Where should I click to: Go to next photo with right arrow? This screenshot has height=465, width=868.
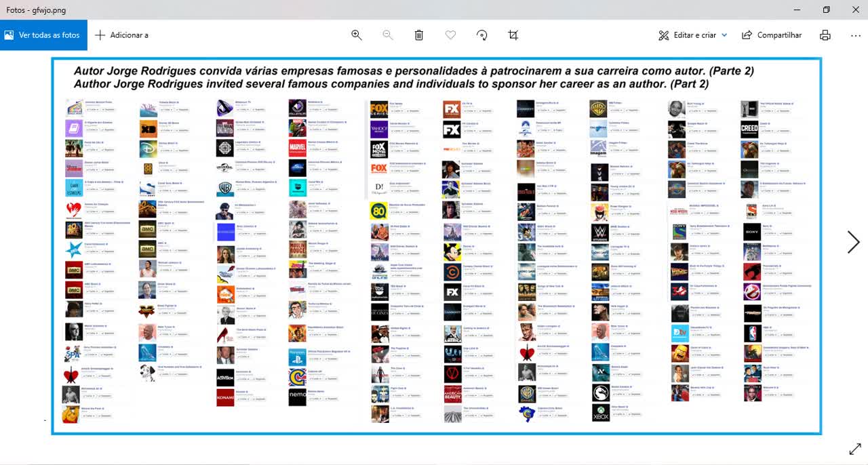click(x=853, y=242)
